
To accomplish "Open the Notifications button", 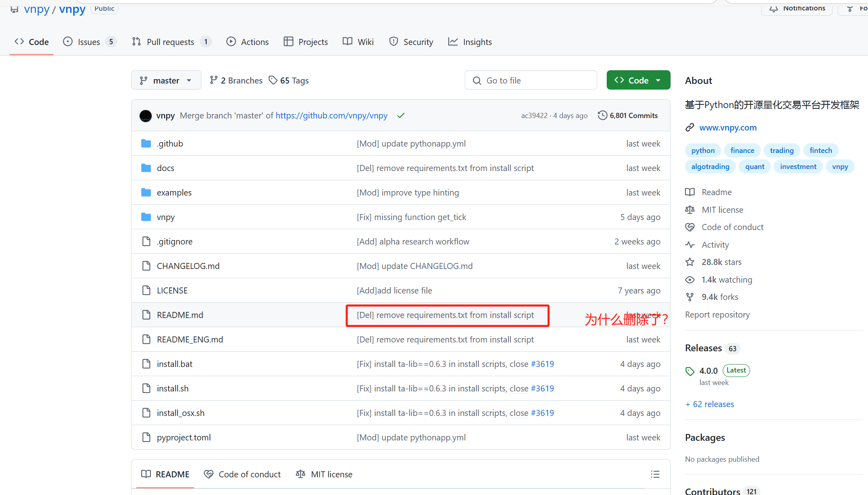I will click(x=797, y=8).
